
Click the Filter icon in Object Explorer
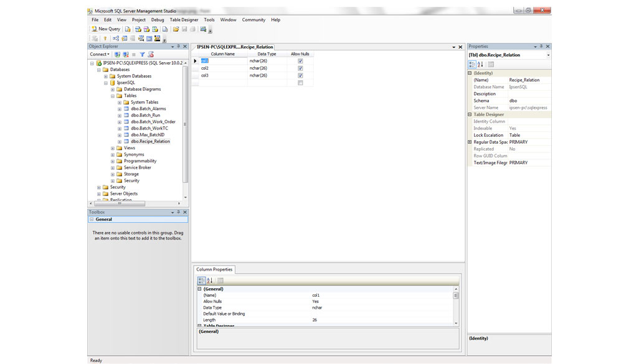(x=142, y=55)
